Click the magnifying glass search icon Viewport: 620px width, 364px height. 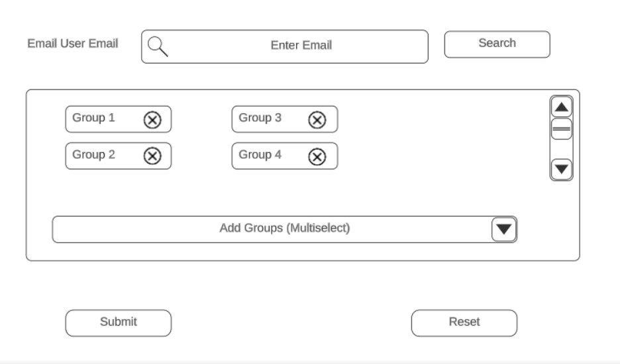coord(158,46)
